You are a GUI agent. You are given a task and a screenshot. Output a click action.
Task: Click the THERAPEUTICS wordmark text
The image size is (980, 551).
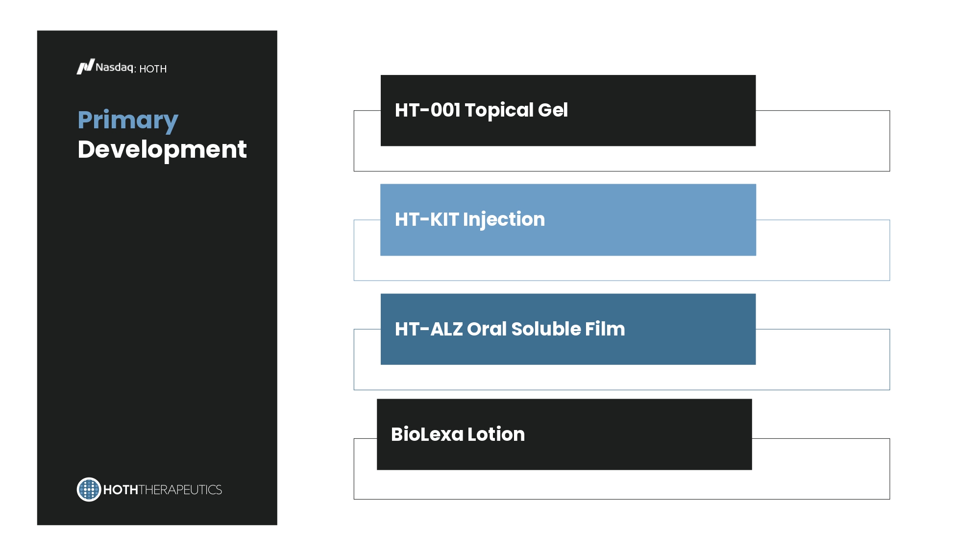coord(180,490)
